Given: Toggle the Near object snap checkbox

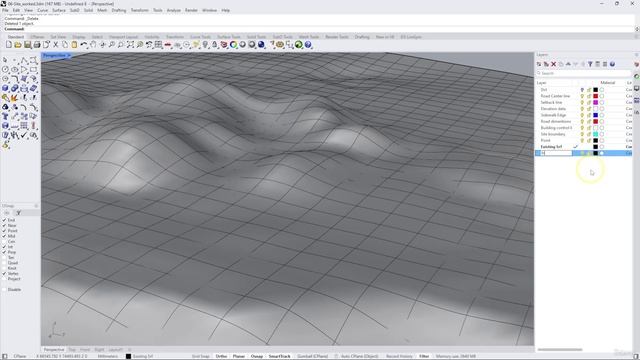Looking at the screenshot, I should click(x=4, y=225).
